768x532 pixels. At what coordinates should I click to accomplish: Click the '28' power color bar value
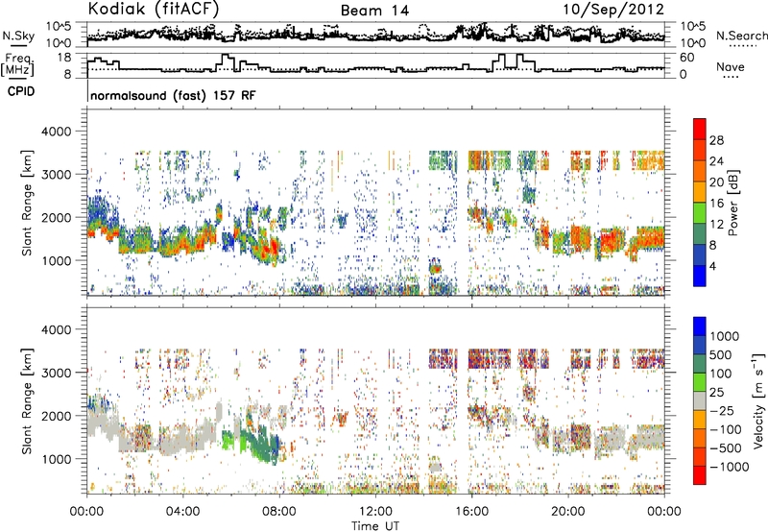pyautogui.click(x=716, y=140)
